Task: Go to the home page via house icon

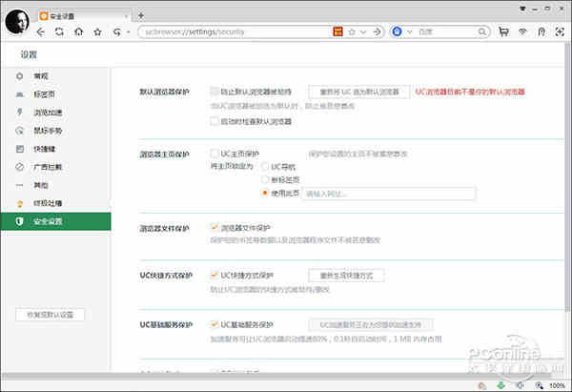Action: click(x=78, y=32)
